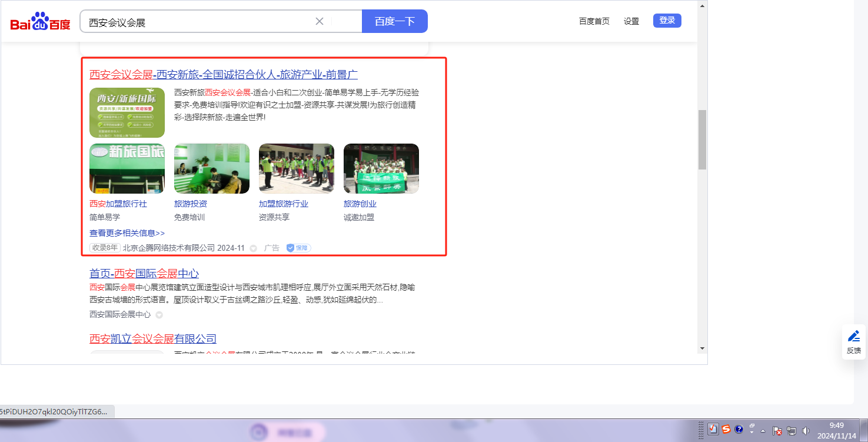Image resolution: width=868 pixels, height=442 pixels.
Task: Click the 收录8年 badge
Action: (x=105, y=248)
